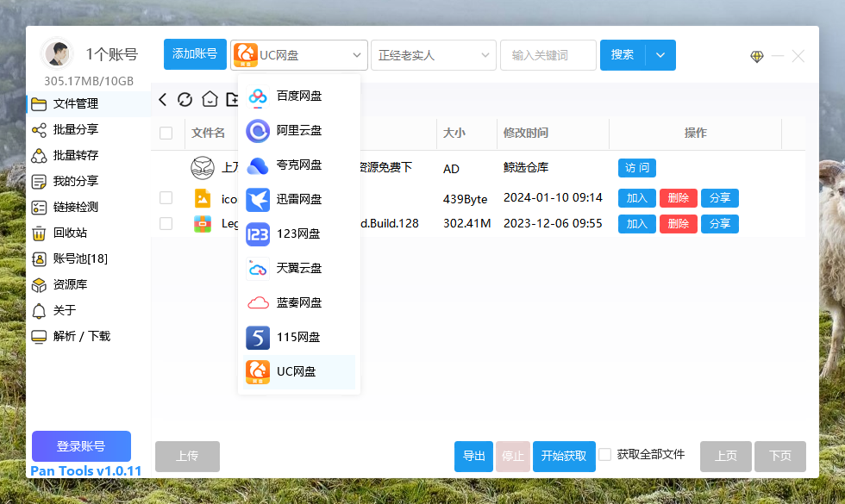This screenshot has width=845, height=504.
Task: Click the 输入关键词 search field
Action: [x=548, y=55]
